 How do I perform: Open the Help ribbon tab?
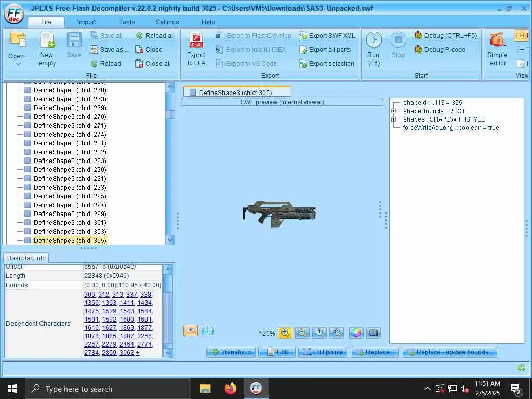click(x=208, y=22)
